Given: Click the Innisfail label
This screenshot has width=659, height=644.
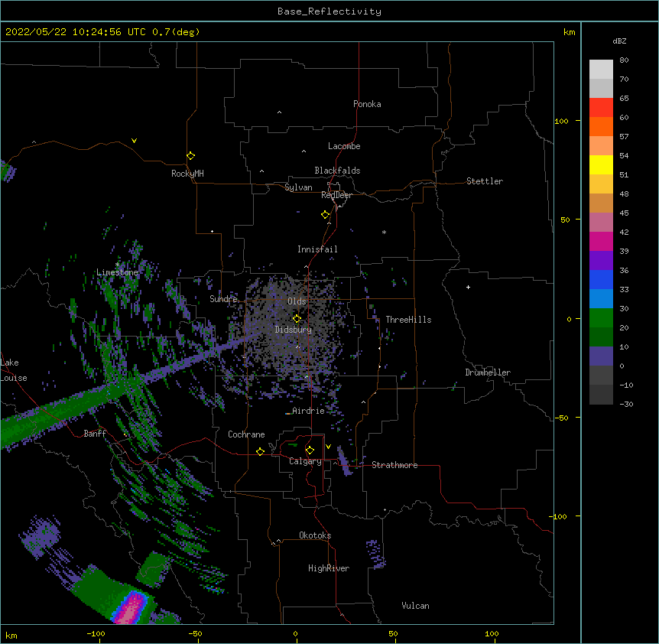Looking at the screenshot, I should pos(317,249).
